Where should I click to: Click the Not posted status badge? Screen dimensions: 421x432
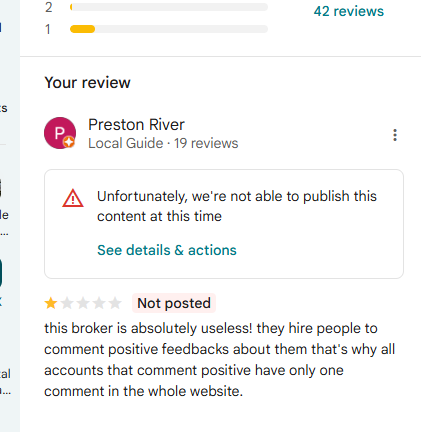(x=174, y=303)
